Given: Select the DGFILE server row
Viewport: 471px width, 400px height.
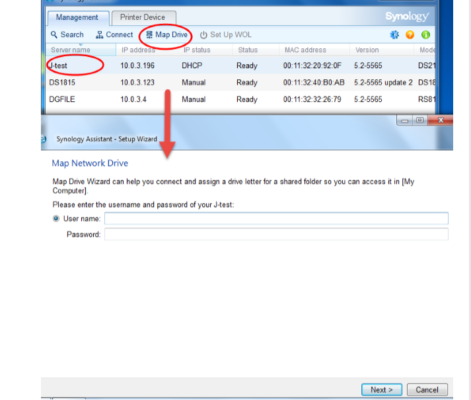Looking at the screenshot, I should coord(240,99).
